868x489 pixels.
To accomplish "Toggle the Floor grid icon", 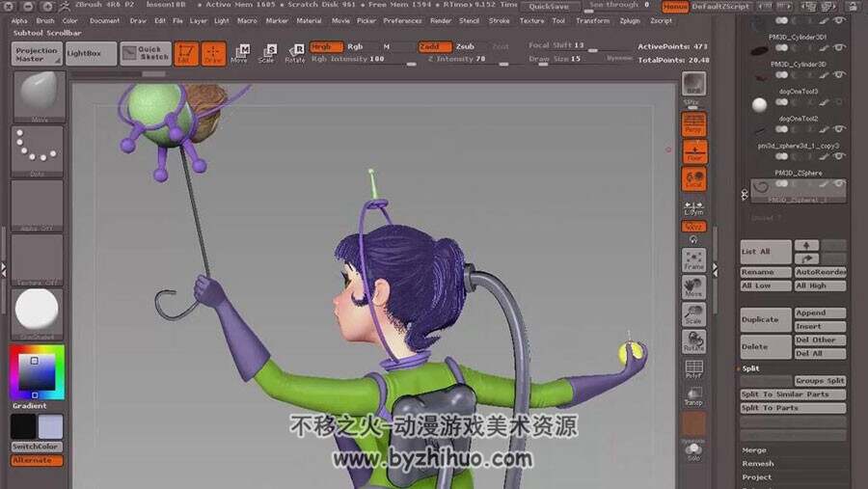I will (693, 151).
